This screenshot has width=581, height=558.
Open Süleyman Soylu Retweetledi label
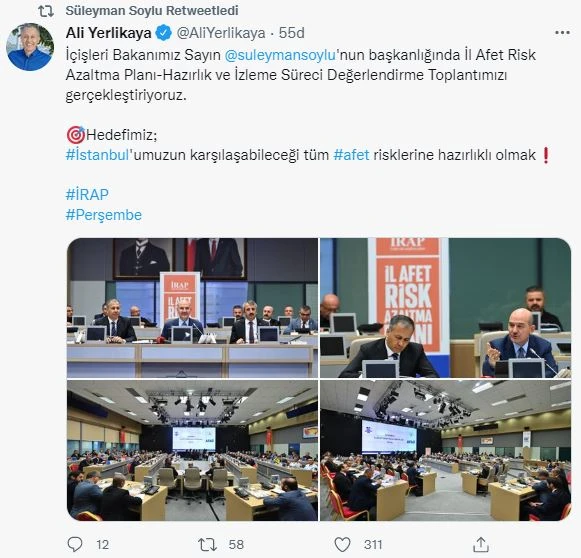[152, 11]
